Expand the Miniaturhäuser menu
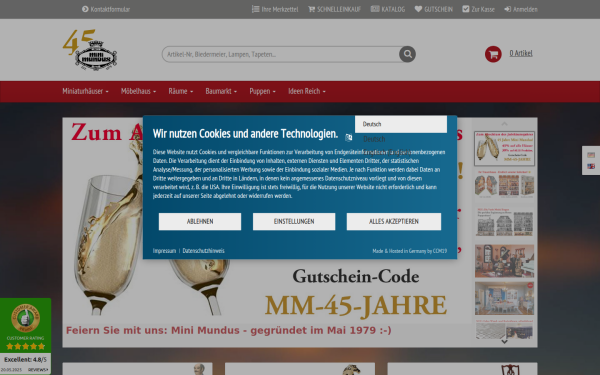600x375 pixels. [85, 91]
